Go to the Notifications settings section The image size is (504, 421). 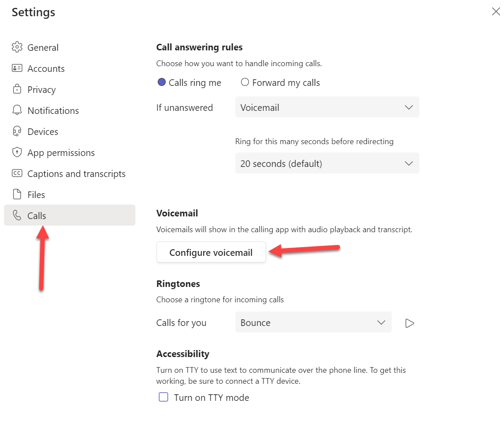coord(53,110)
